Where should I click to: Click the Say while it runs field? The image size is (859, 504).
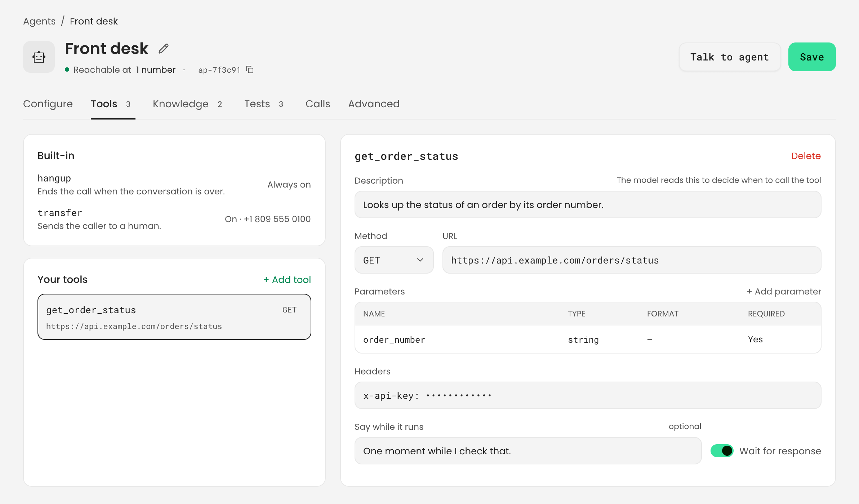528,451
